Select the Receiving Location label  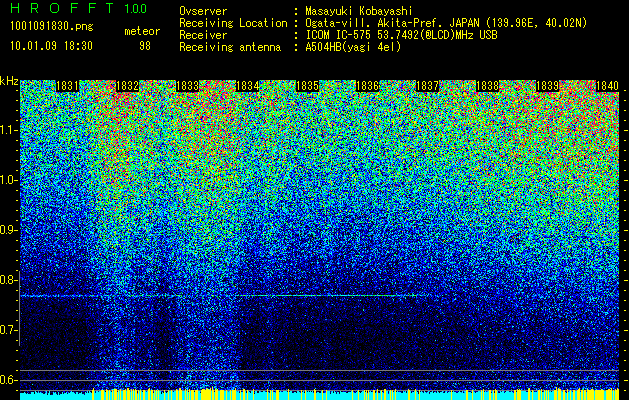(233, 23)
